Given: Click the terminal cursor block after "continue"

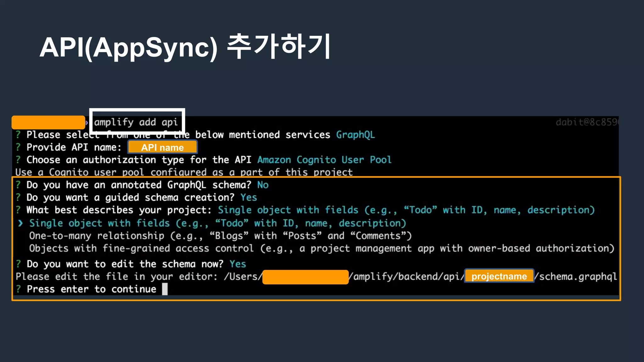Looking at the screenshot, I should pyautogui.click(x=165, y=289).
